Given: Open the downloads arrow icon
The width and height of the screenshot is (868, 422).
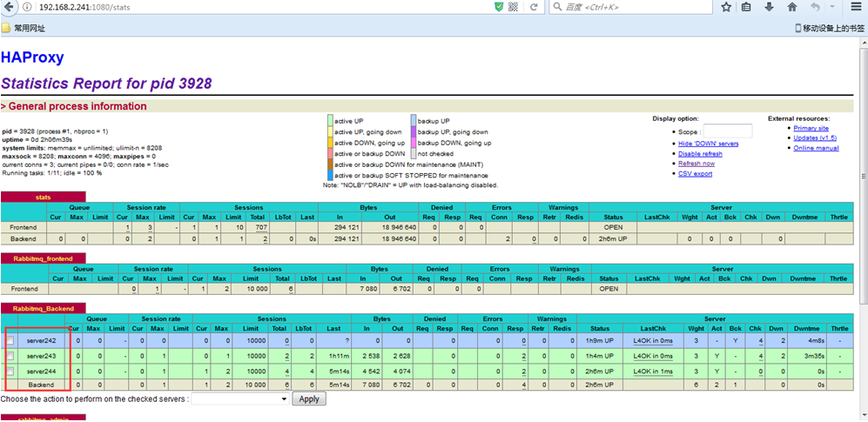Looking at the screenshot, I should pos(770,7).
